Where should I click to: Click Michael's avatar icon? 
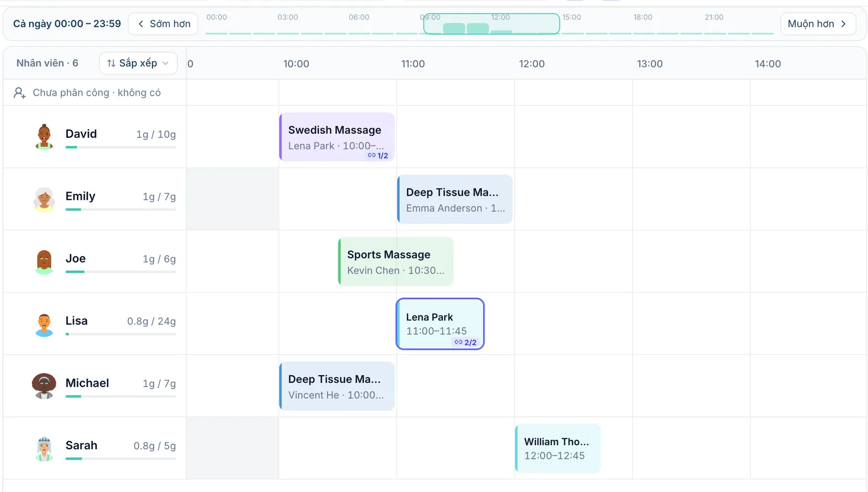point(44,386)
